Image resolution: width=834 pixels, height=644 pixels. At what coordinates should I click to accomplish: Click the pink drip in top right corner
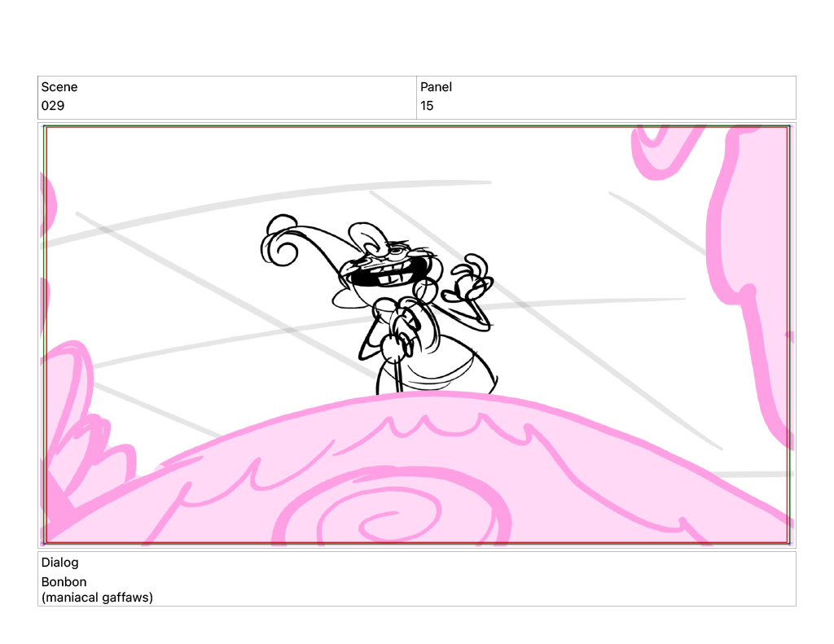[x=664, y=151]
